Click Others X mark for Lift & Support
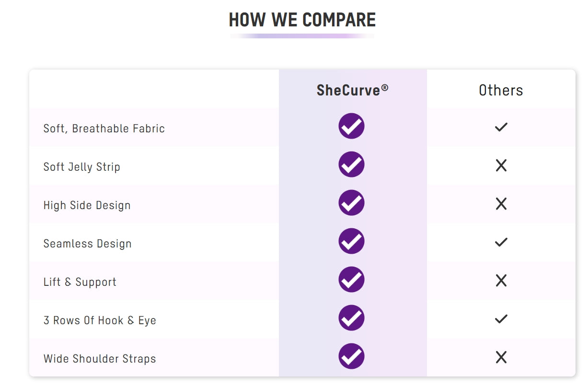 tap(501, 281)
